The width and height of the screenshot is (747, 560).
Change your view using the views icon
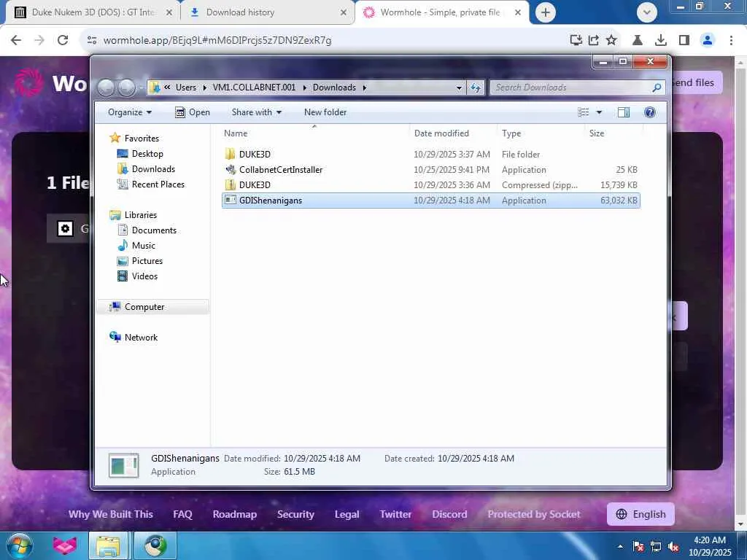pos(584,112)
